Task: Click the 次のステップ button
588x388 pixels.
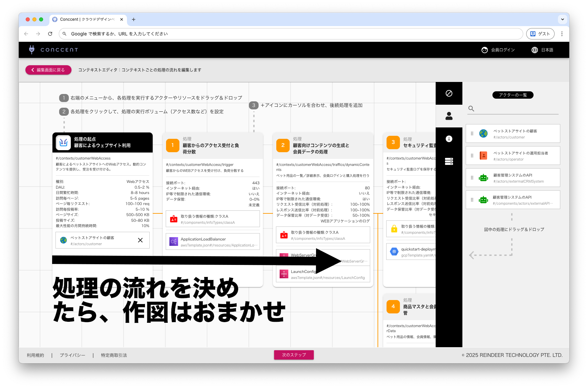Action: 294,355
